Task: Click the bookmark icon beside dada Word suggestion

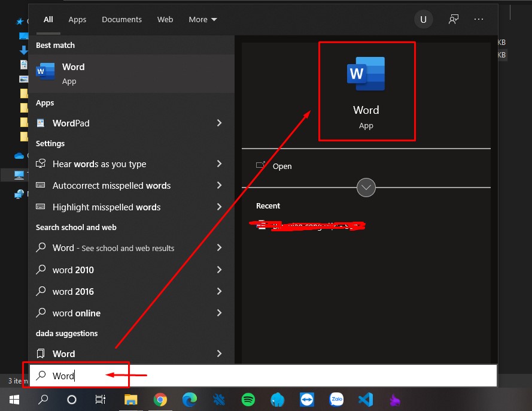Action: pos(40,353)
